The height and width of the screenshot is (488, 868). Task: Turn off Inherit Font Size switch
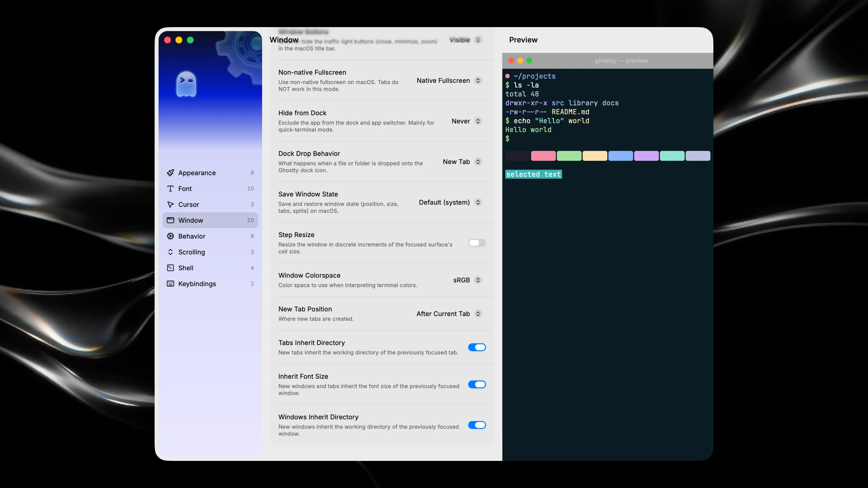click(x=477, y=384)
